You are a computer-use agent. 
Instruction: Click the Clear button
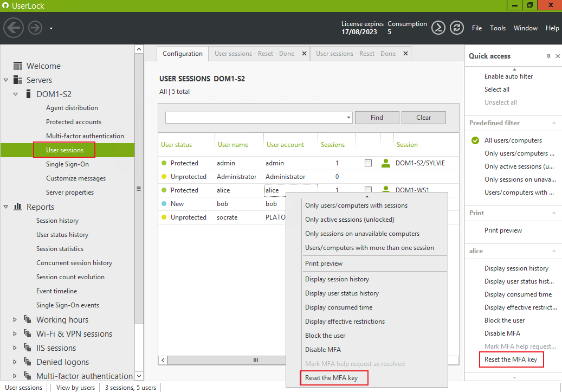point(423,117)
